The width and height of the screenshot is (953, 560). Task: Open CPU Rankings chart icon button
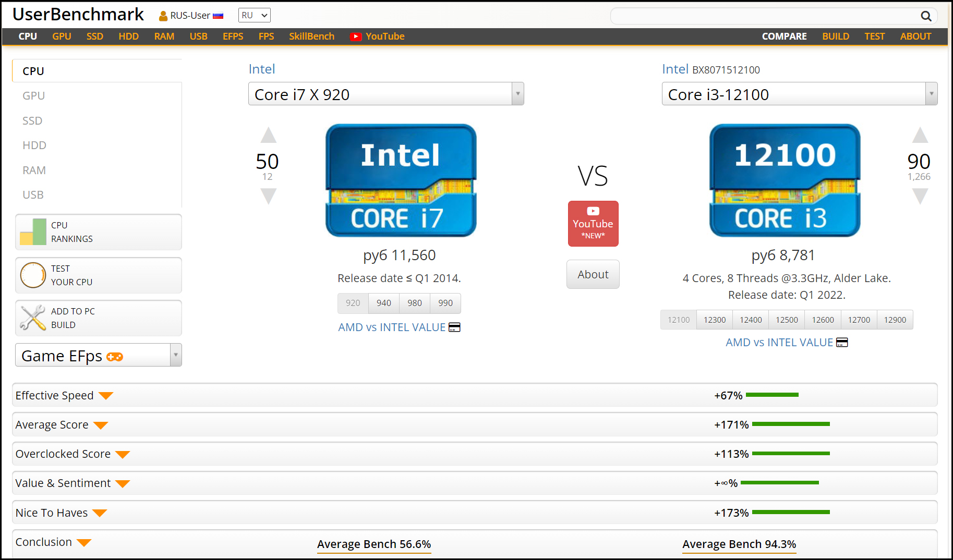33,232
